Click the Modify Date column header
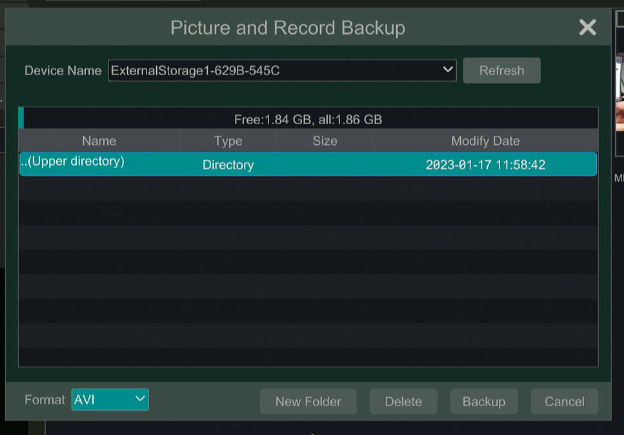Viewport: 624px width, 435px height. point(485,141)
